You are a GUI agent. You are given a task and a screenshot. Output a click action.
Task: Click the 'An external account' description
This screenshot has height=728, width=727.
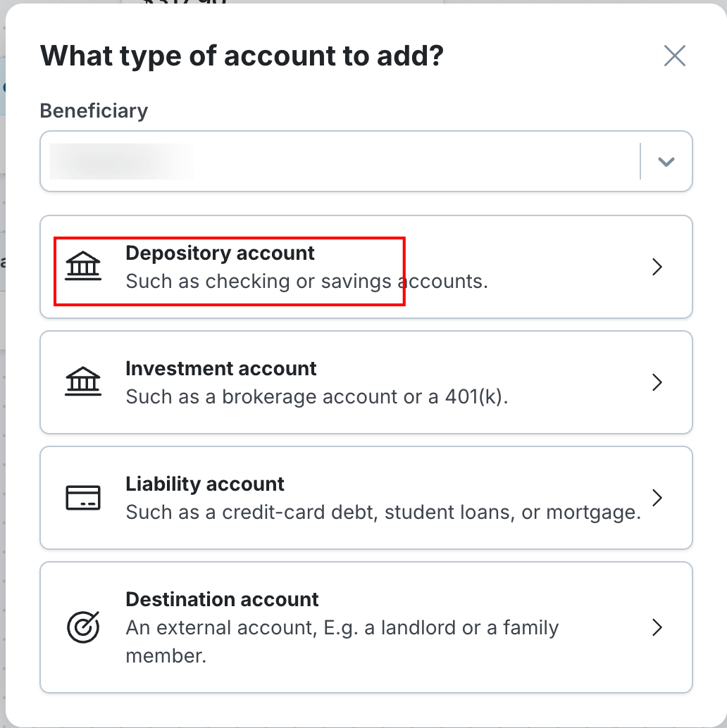click(342, 628)
